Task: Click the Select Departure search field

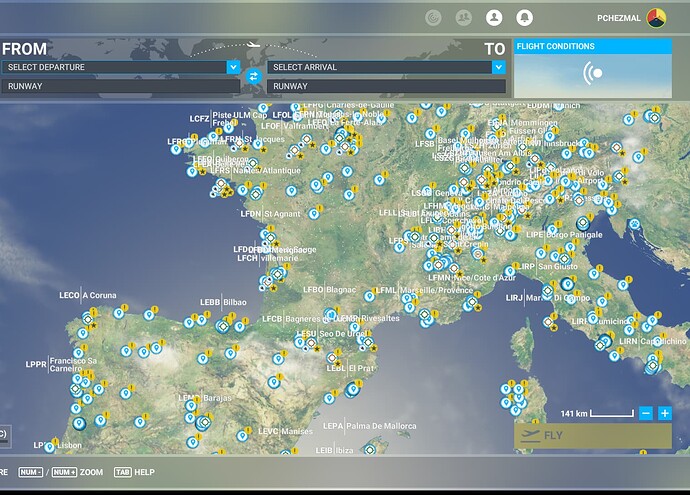Action: coord(113,67)
